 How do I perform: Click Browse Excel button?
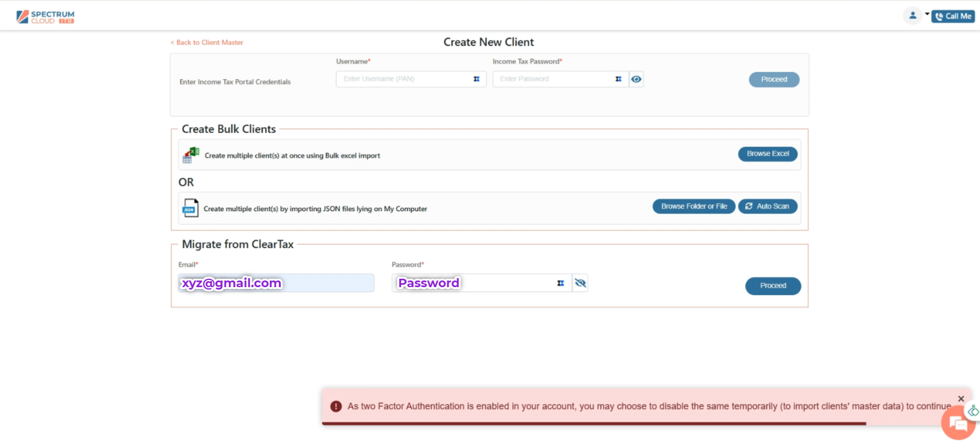point(767,154)
